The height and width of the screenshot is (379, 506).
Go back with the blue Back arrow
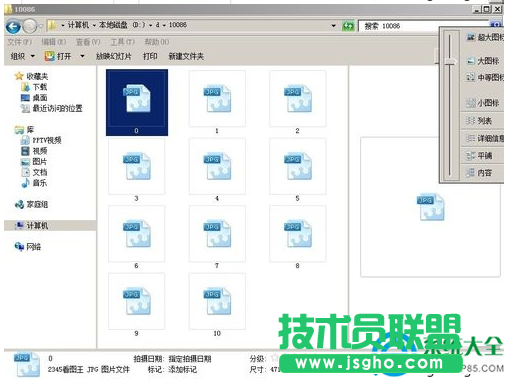(13, 26)
